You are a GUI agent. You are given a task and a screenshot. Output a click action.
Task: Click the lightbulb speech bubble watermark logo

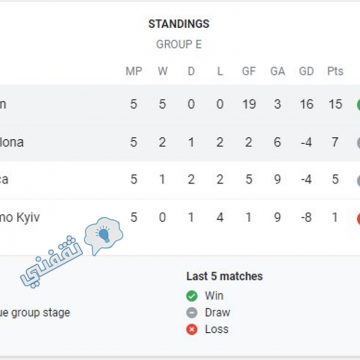pyautogui.click(x=103, y=235)
